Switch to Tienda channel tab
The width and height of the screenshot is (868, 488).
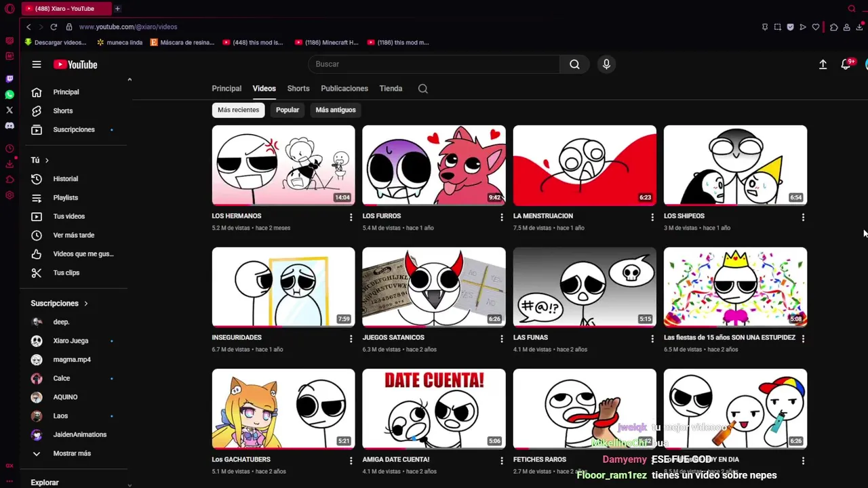[x=391, y=89]
